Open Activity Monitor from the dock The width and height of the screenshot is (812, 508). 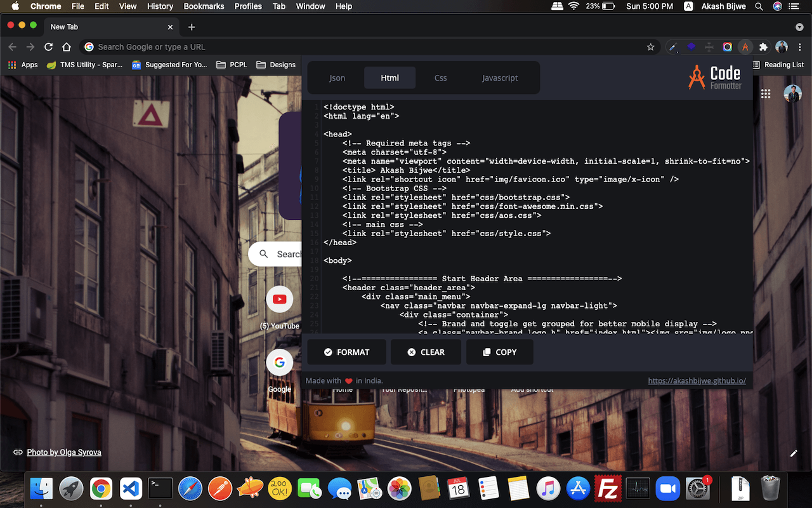[x=638, y=488]
